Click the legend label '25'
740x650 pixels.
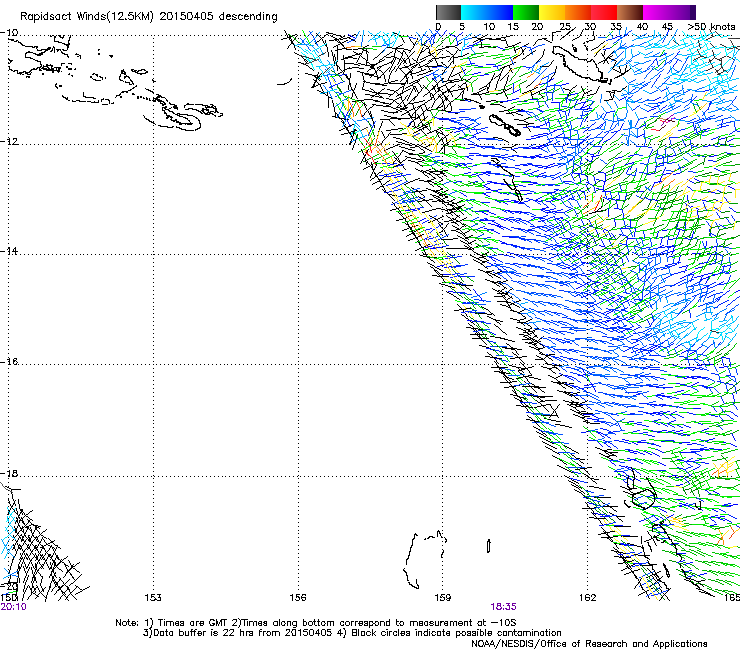(x=565, y=27)
